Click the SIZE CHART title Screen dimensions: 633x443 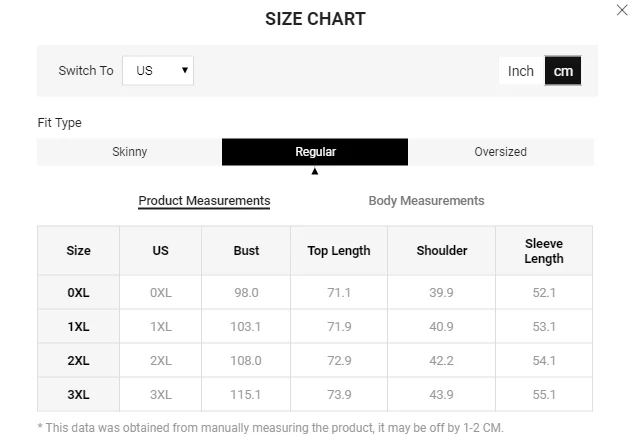(315, 19)
